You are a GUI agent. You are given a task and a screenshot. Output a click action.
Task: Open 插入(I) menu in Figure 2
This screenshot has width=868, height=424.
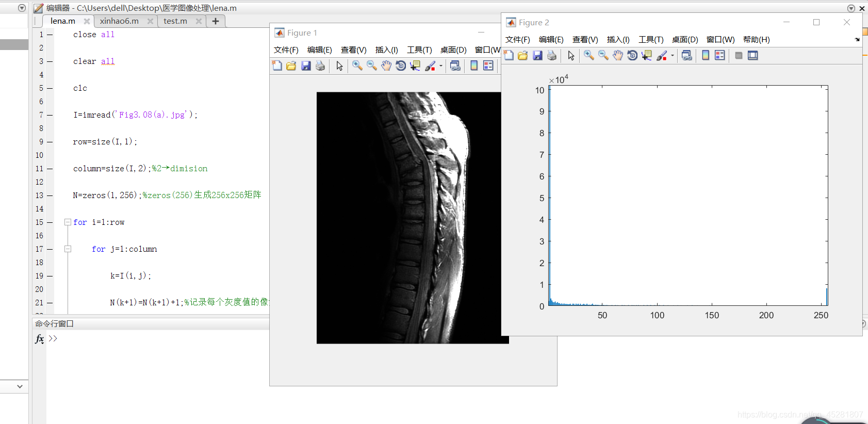[x=618, y=40]
